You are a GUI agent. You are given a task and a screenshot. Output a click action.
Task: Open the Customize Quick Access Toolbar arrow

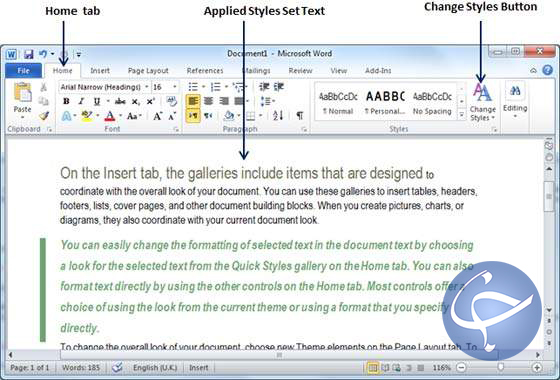[79, 54]
